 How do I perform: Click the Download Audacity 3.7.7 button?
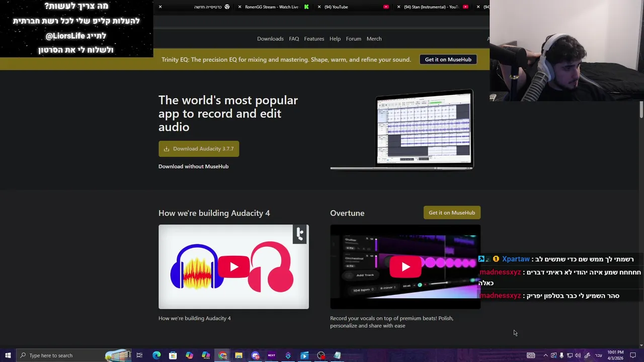point(199,149)
